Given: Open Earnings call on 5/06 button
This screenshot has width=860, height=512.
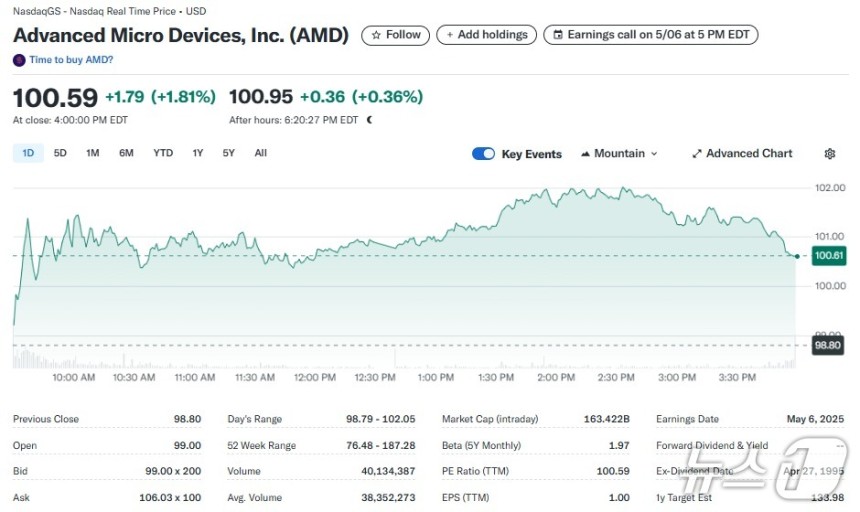Looking at the screenshot, I should [650, 35].
